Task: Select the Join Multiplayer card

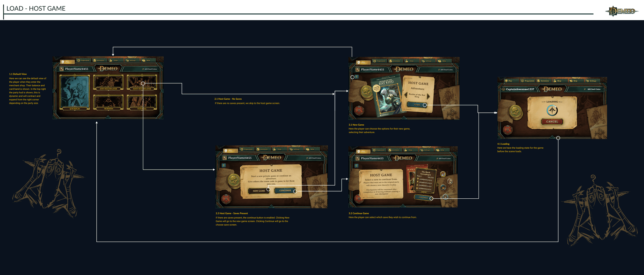Action: tap(108, 83)
